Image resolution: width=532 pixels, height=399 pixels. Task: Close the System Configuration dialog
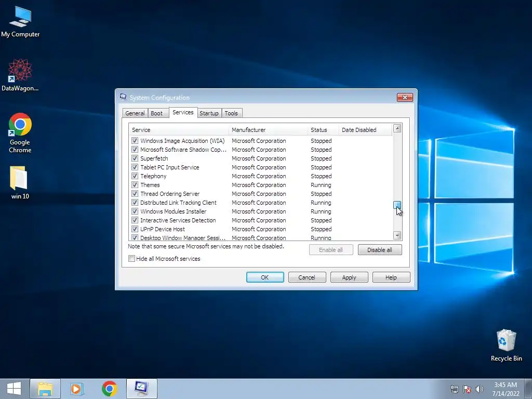point(405,97)
